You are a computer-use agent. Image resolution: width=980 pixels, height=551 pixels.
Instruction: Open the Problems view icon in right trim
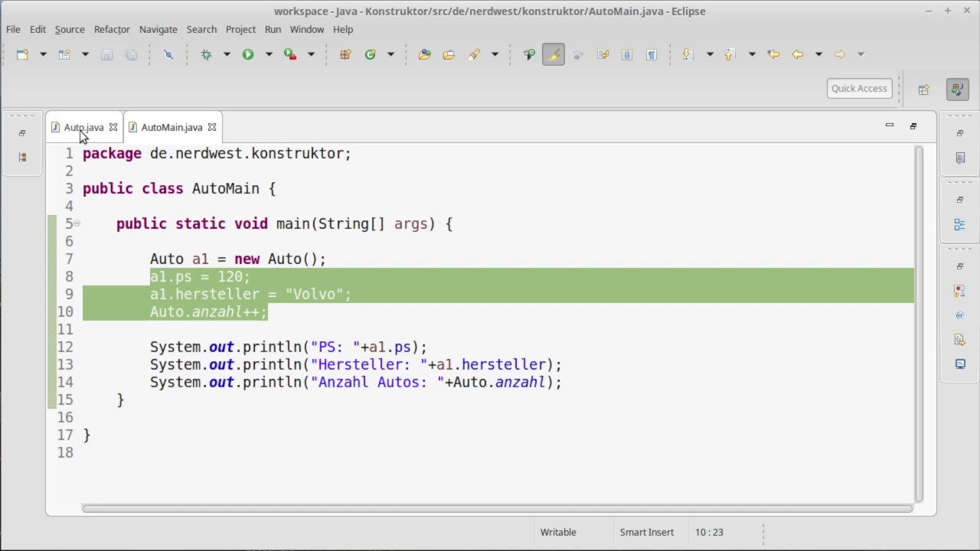960,291
